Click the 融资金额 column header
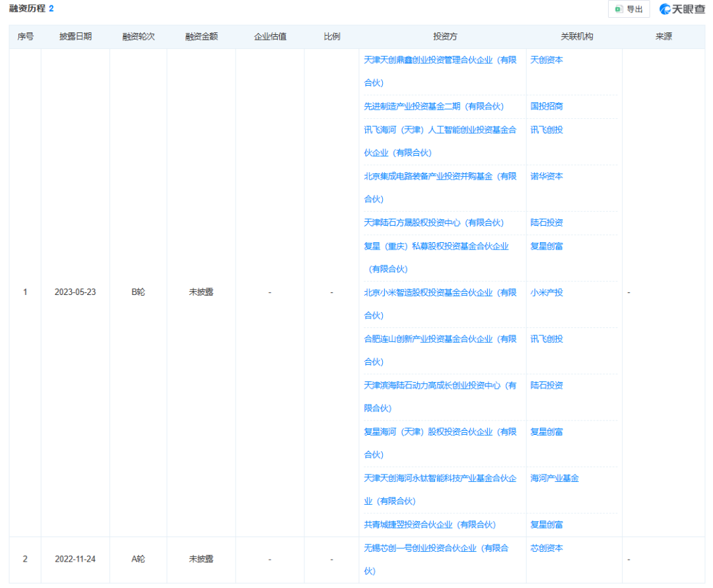The image size is (713, 588). pos(201,36)
